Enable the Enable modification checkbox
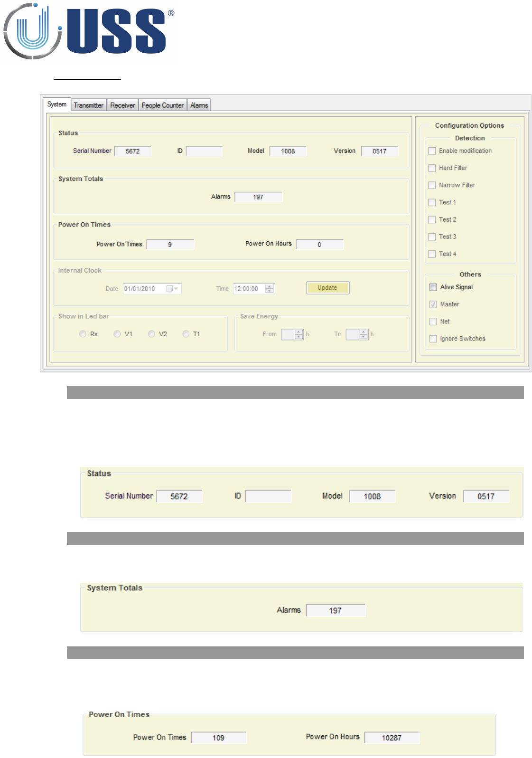This screenshot has width=532, height=758. 432,151
